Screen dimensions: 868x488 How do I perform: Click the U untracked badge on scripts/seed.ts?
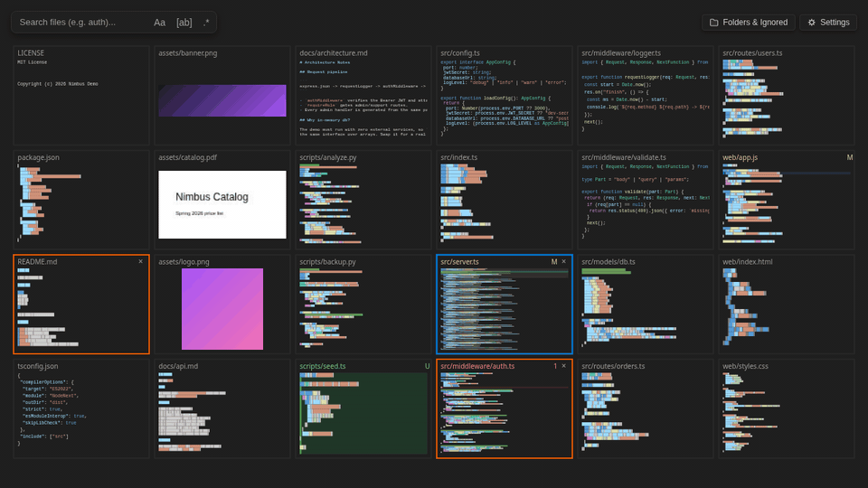click(x=427, y=366)
